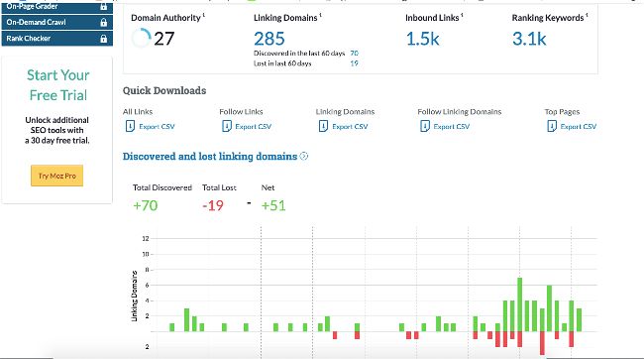Click the Domain Authority score 27
644x359 pixels.
point(164,39)
